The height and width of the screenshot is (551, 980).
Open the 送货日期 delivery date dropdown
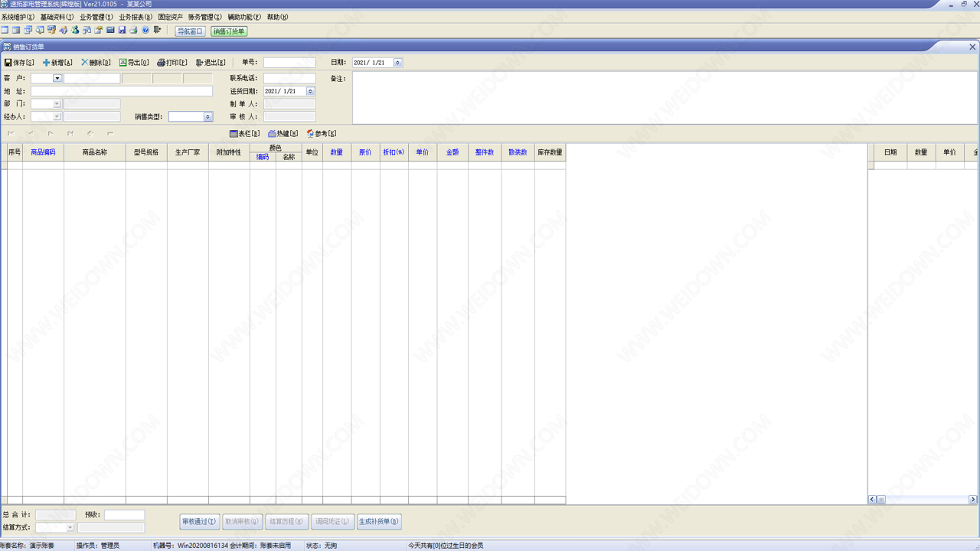point(311,91)
